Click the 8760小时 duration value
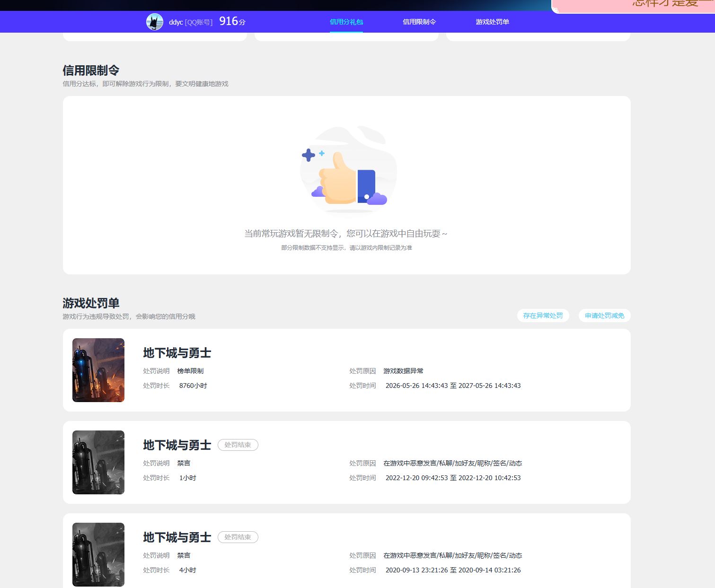The width and height of the screenshot is (715, 588). click(193, 386)
